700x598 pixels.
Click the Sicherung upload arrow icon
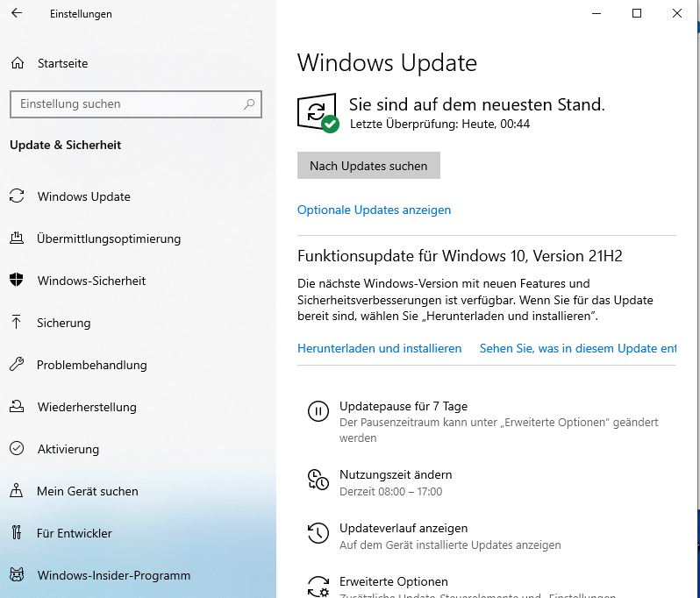pos(17,322)
